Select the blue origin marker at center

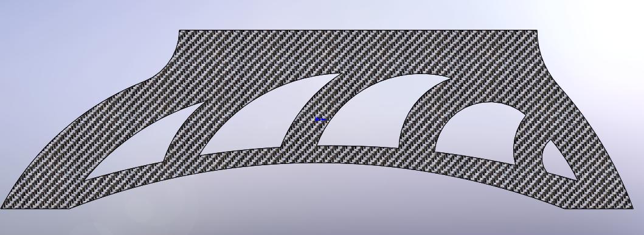point(320,120)
